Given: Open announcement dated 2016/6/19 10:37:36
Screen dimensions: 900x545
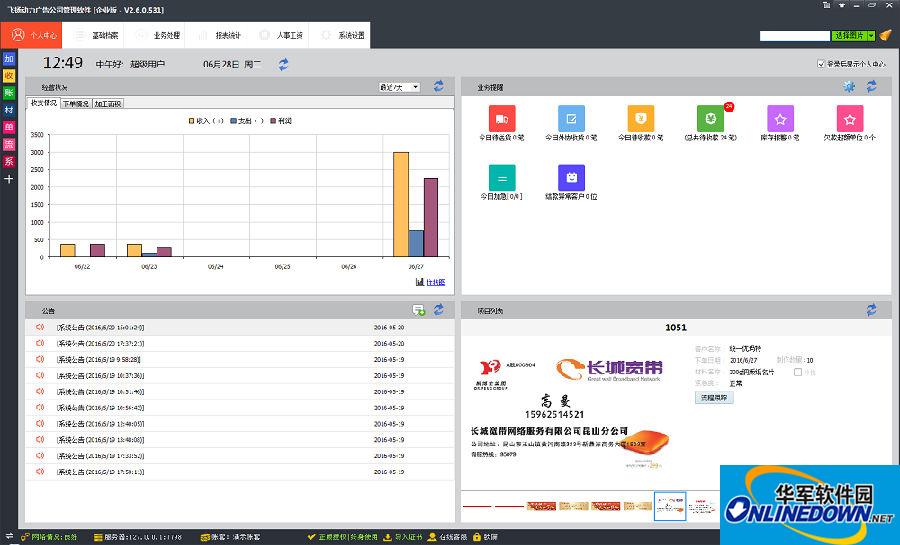Looking at the screenshot, I should [240, 375].
